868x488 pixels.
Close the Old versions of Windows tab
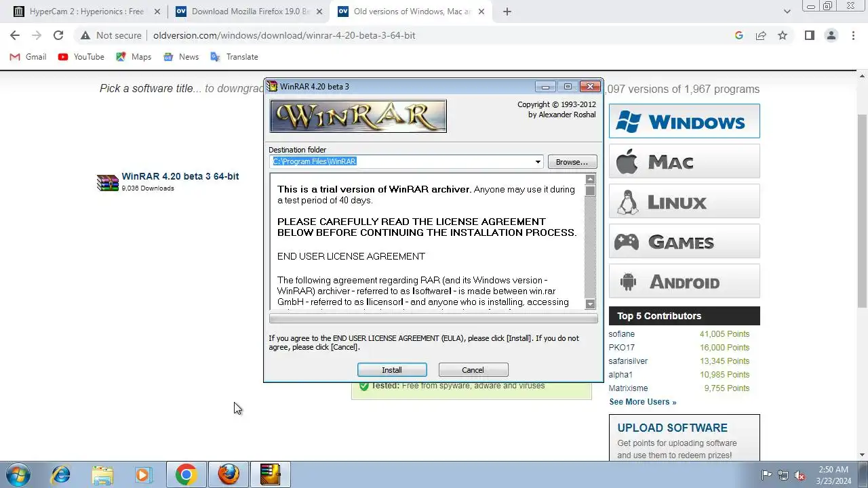481,12
